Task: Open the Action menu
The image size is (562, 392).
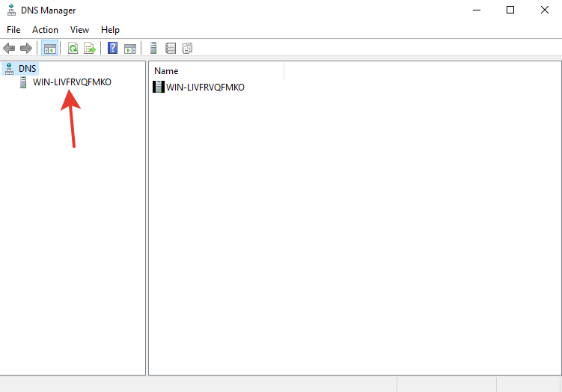Action: [x=45, y=30]
